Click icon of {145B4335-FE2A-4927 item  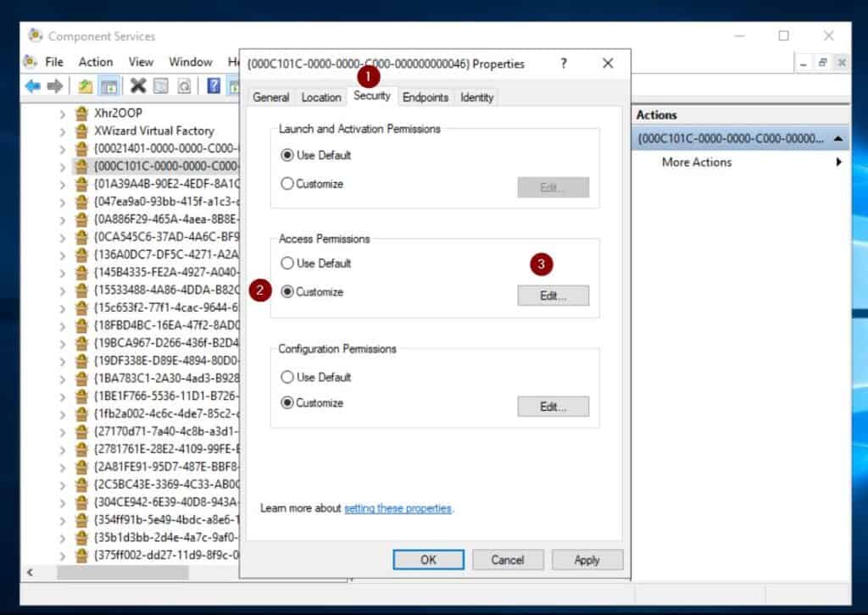point(82,273)
